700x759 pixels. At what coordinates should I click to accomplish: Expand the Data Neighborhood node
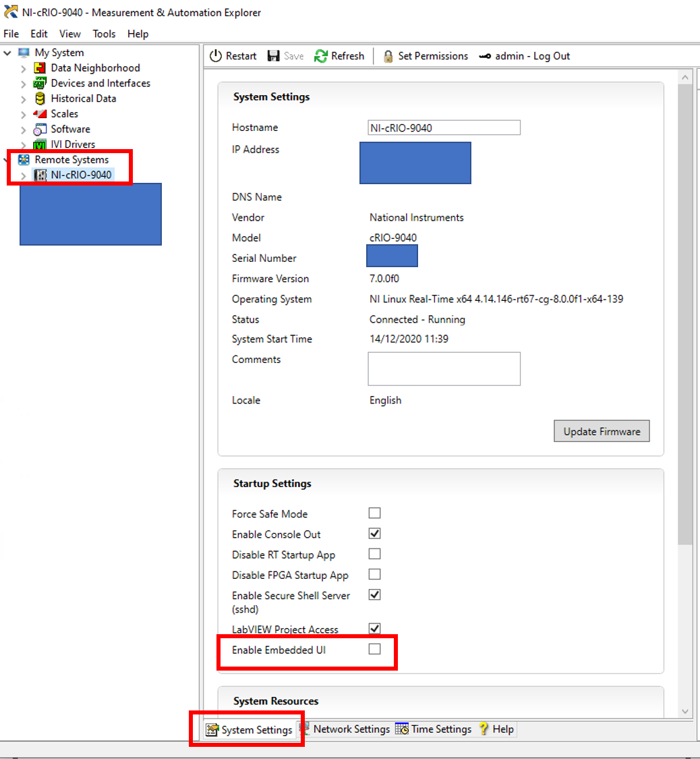23,68
